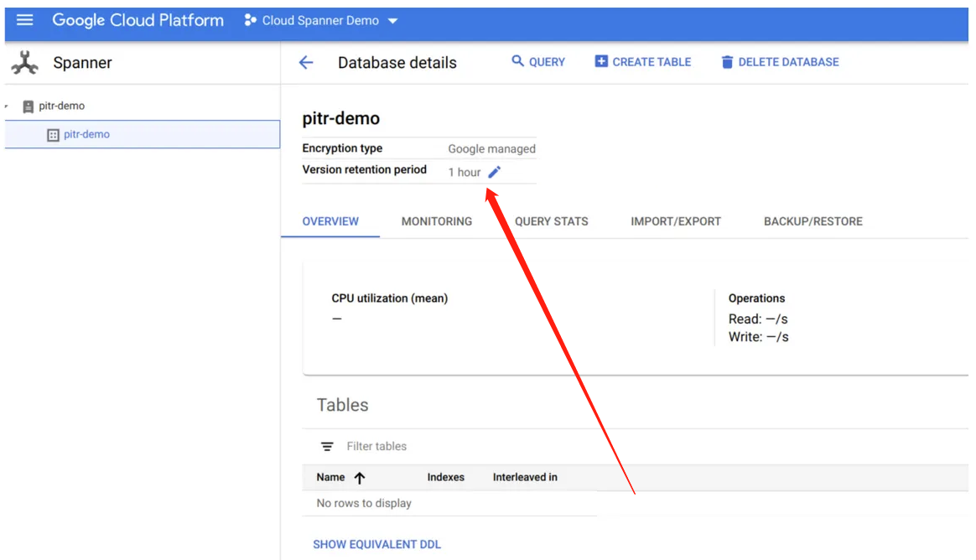
Task: Click the 'Google managed' encryption value
Action: pyautogui.click(x=491, y=148)
